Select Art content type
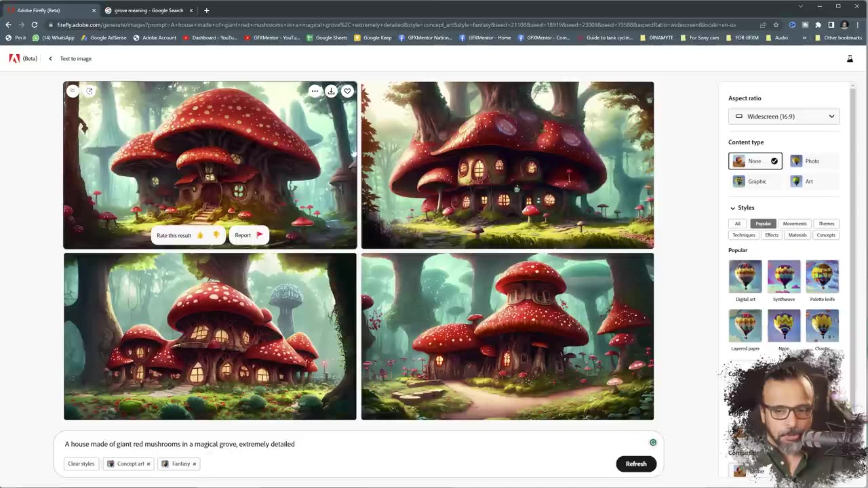Screen dimensions: 868x488 (812, 182)
